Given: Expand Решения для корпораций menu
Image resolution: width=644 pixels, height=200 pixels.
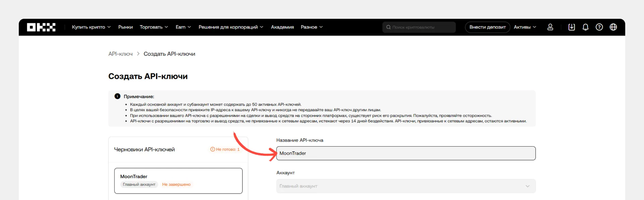Looking at the screenshot, I should pos(231,27).
